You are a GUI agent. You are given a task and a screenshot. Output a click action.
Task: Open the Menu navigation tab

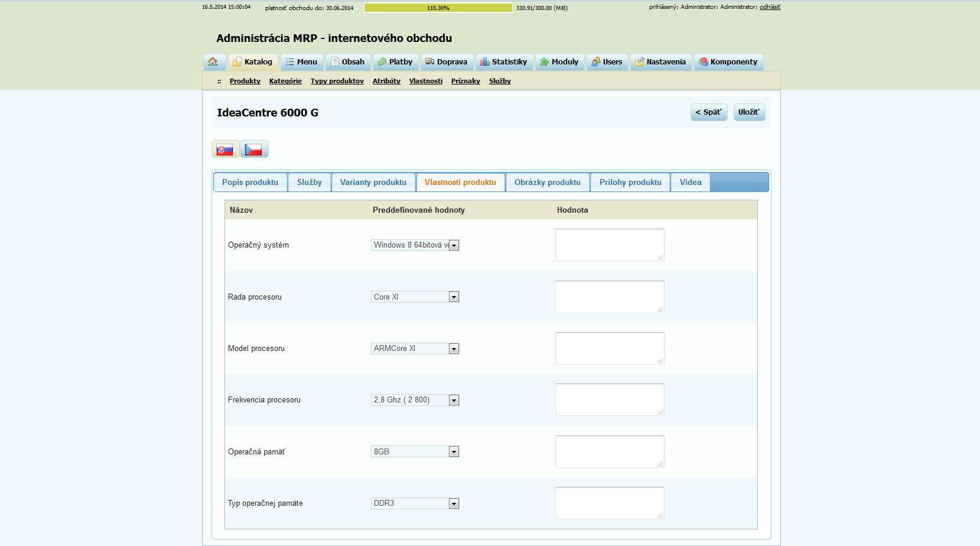click(302, 62)
